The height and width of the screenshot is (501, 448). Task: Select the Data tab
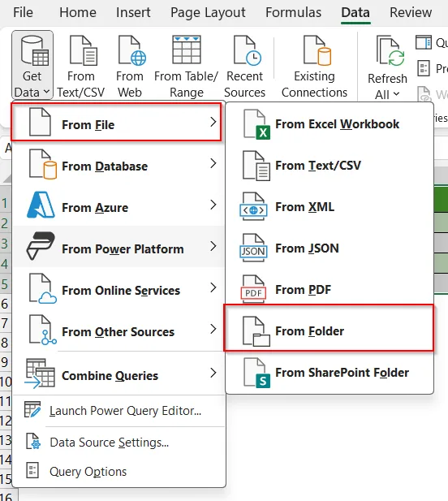point(355,12)
